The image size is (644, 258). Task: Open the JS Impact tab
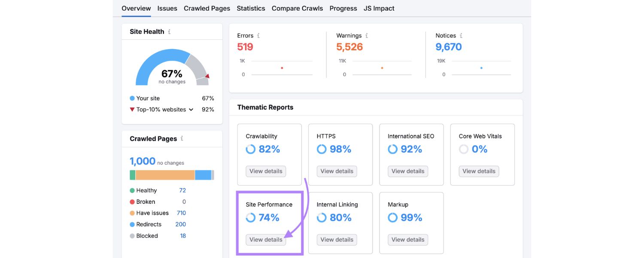(379, 8)
